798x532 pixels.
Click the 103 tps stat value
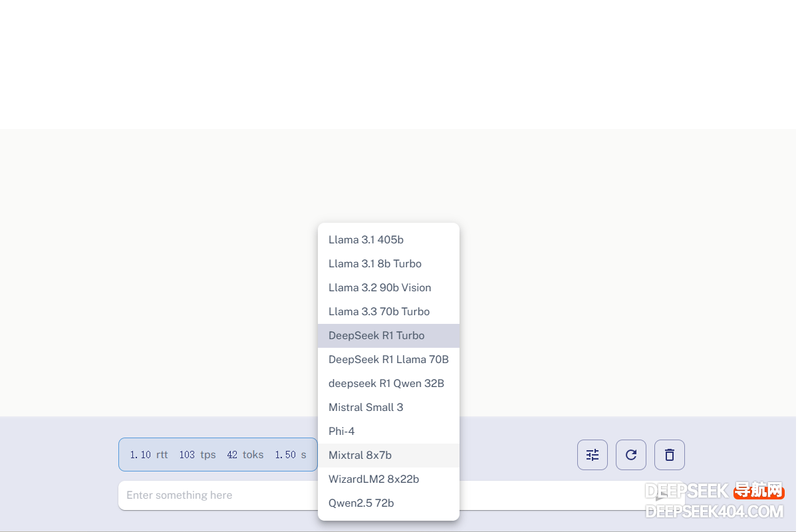point(198,455)
